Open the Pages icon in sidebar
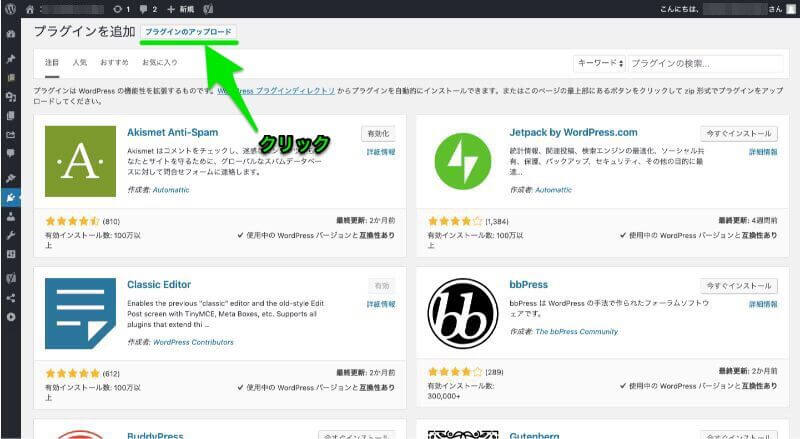Viewport: 800px width, 439px height. click(x=11, y=116)
